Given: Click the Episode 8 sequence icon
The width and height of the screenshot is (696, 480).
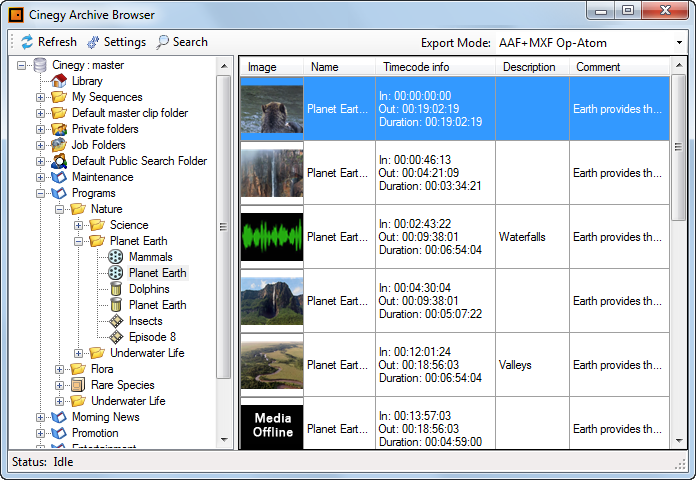Looking at the screenshot, I should [116, 337].
